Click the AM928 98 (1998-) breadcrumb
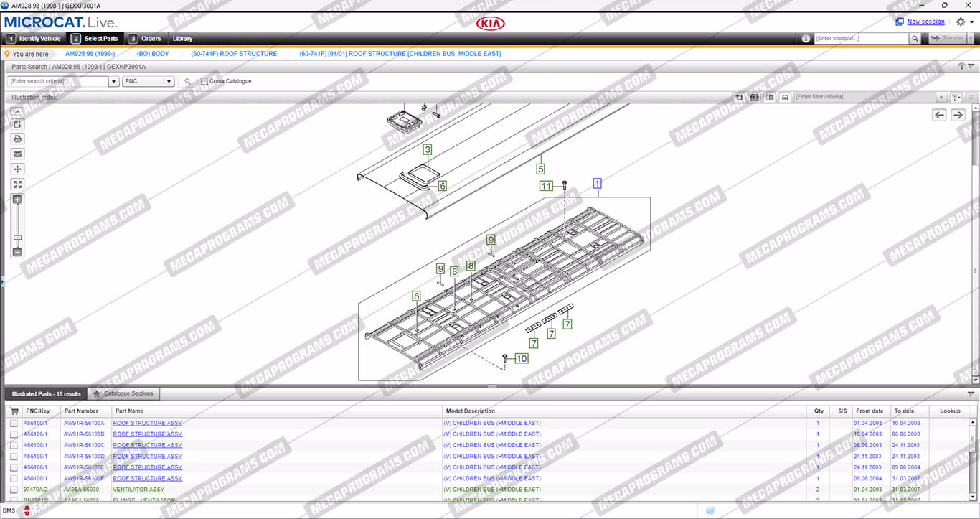The height and width of the screenshot is (519, 980). click(x=90, y=54)
